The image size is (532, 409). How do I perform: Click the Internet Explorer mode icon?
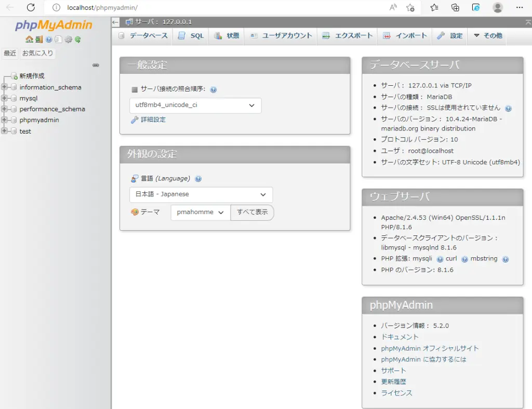click(476, 7)
